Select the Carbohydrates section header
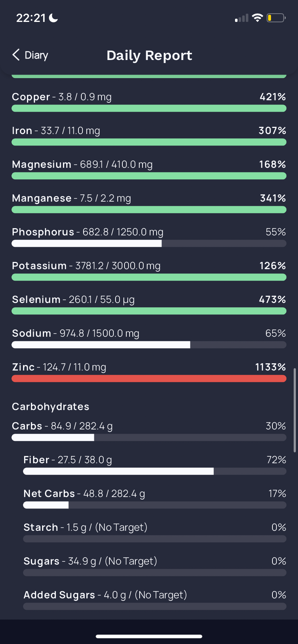The image size is (298, 644). (x=50, y=406)
